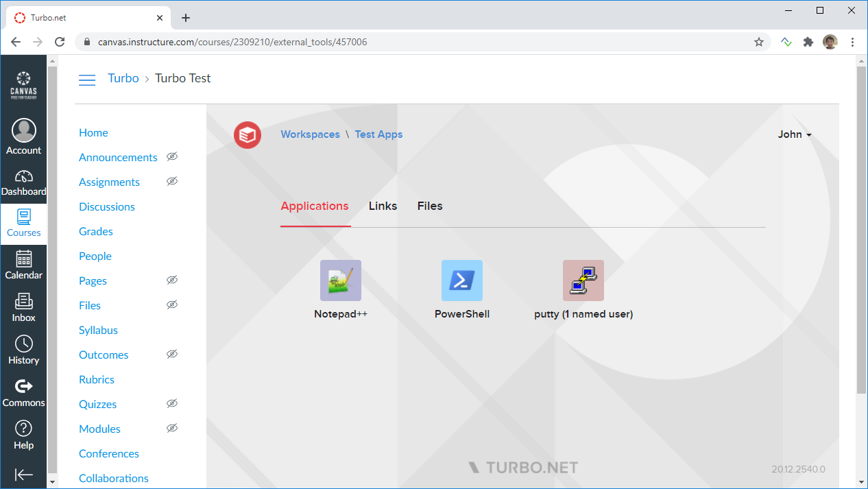Go to Dashboard in global navigation

click(23, 183)
